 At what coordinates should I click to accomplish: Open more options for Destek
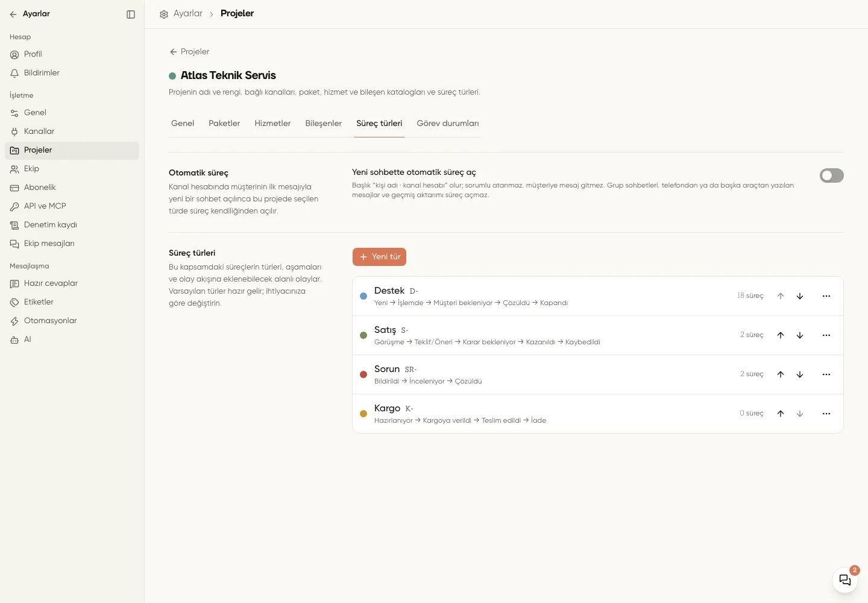click(x=826, y=296)
